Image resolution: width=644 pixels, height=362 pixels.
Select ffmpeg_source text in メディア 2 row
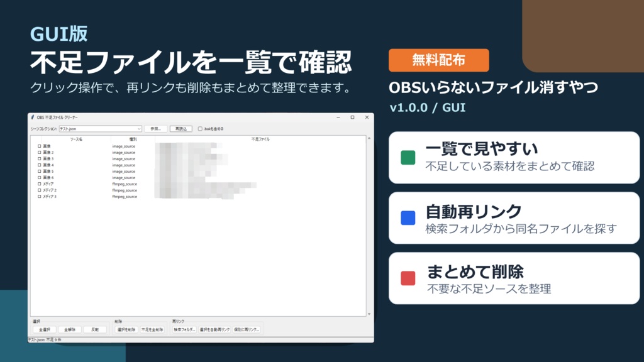pyautogui.click(x=125, y=190)
